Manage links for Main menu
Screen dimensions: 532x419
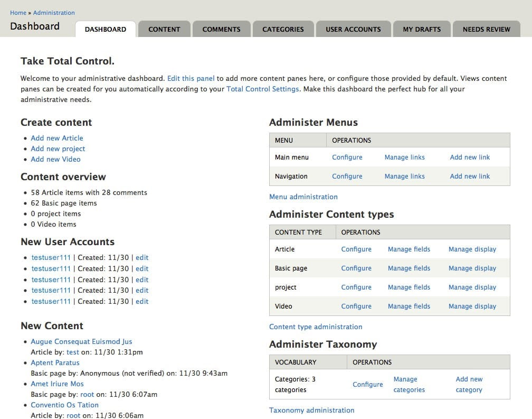click(x=404, y=157)
